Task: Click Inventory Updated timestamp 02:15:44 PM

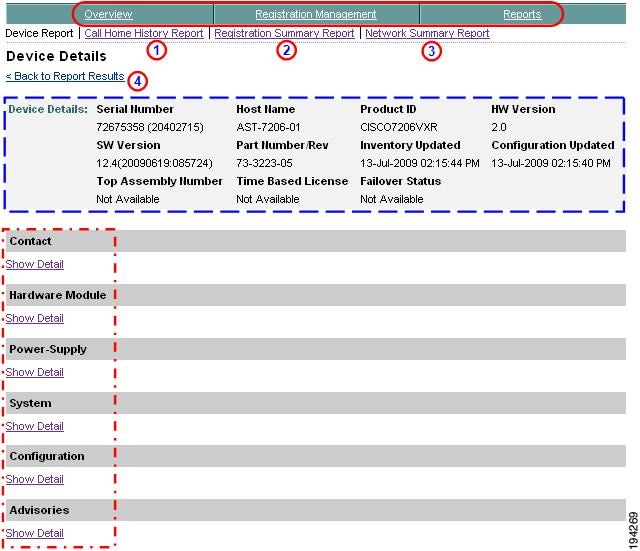Action: click(420, 163)
